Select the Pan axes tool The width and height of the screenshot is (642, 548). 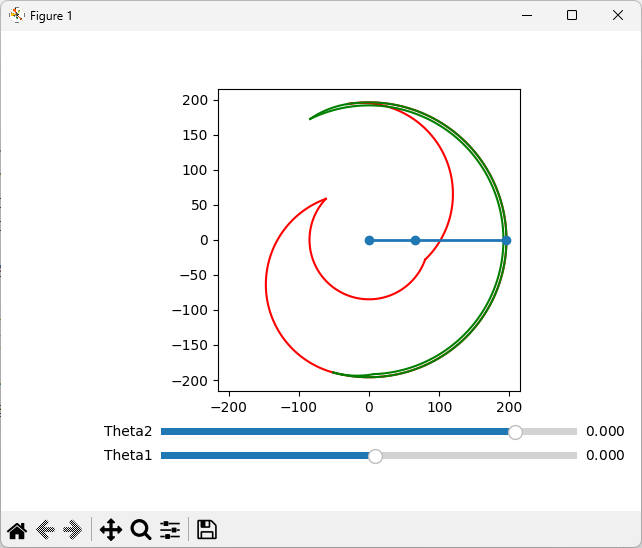coord(111,530)
